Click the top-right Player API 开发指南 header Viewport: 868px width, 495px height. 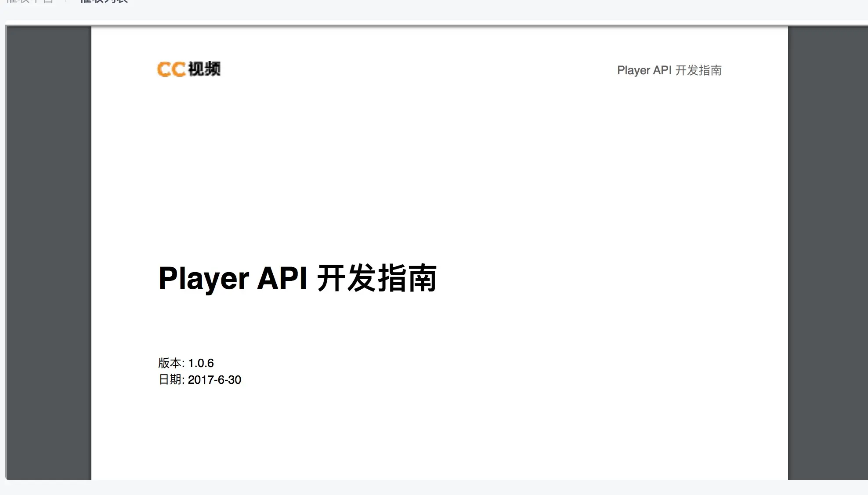pos(669,70)
